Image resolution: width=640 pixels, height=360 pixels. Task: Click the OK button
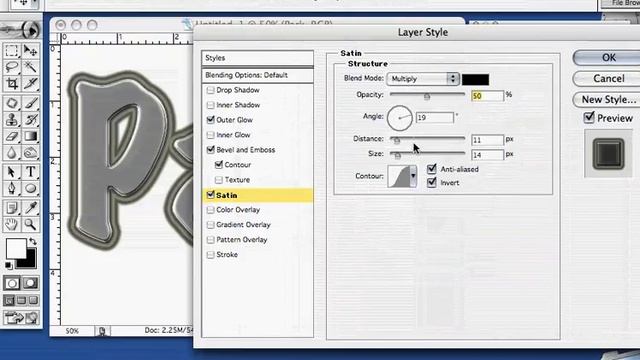pyautogui.click(x=608, y=58)
